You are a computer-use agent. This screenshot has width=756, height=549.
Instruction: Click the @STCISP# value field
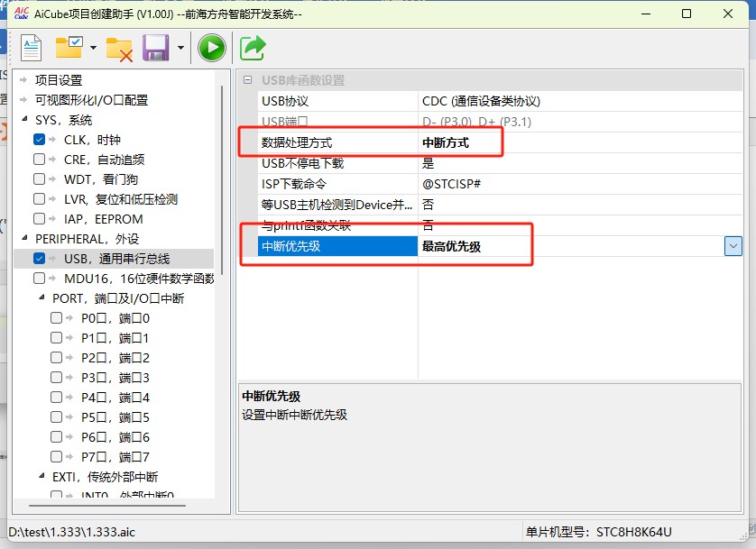coord(580,184)
